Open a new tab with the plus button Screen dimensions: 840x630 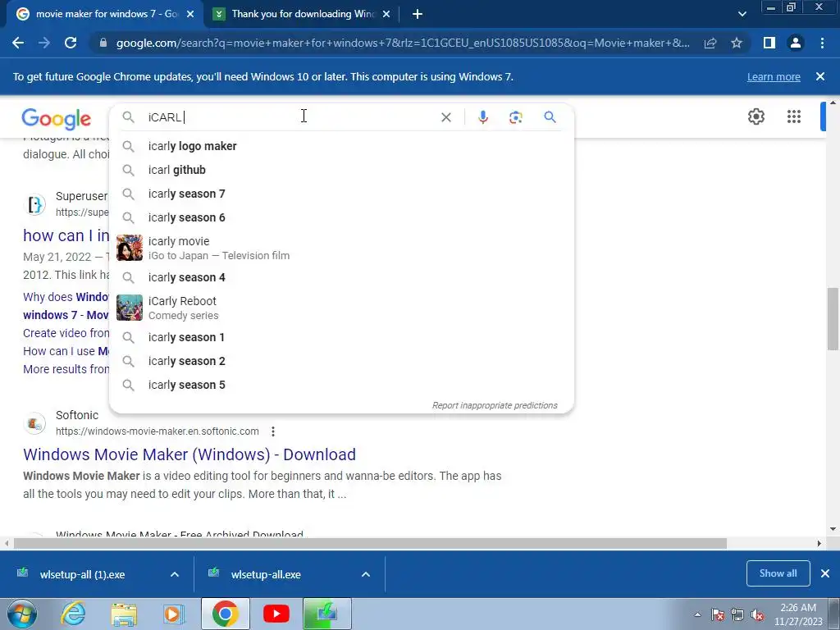[x=418, y=15]
